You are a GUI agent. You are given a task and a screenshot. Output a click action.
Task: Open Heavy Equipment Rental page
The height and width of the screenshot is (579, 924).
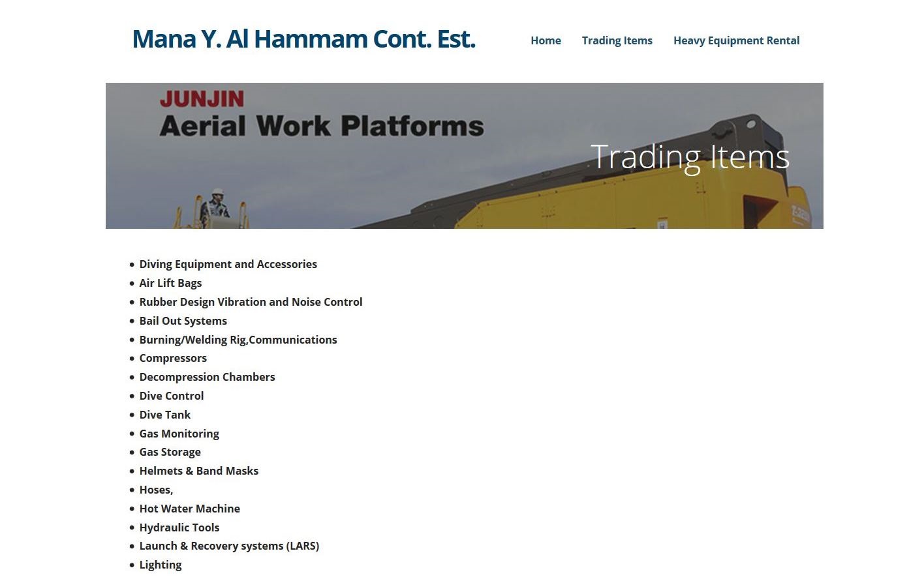(x=736, y=40)
